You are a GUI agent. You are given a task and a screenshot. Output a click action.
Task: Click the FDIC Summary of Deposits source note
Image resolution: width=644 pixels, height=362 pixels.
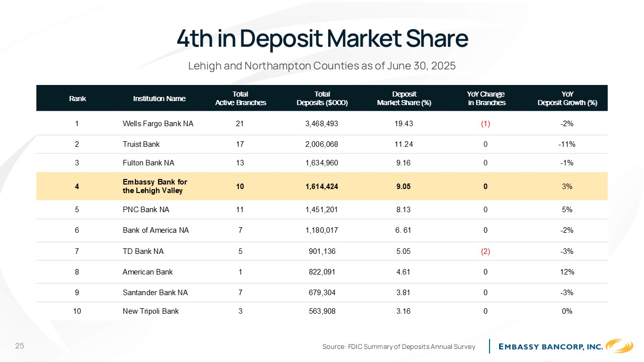click(x=399, y=347)
